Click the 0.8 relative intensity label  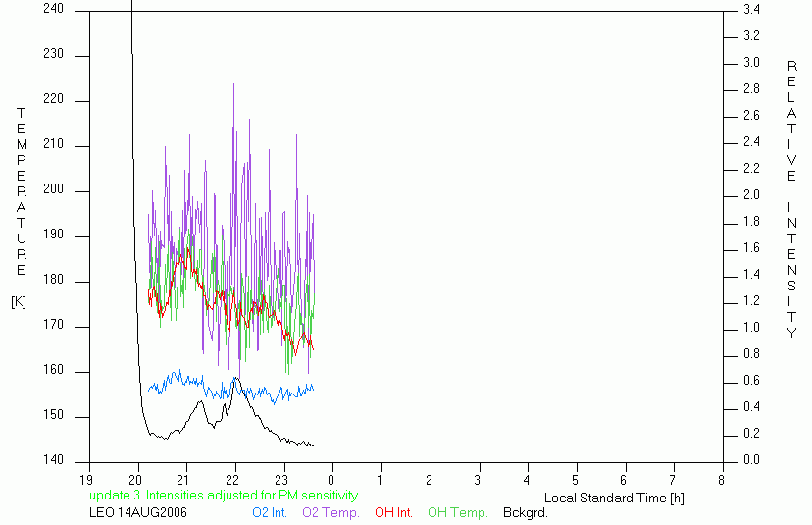[751, 354]
